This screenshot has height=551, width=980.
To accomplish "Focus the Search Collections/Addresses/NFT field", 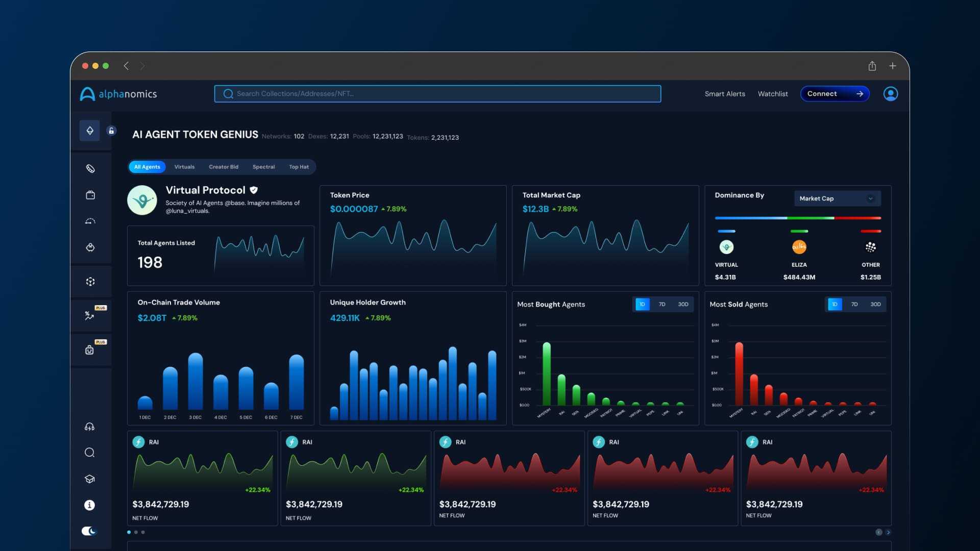I will 437,94.
